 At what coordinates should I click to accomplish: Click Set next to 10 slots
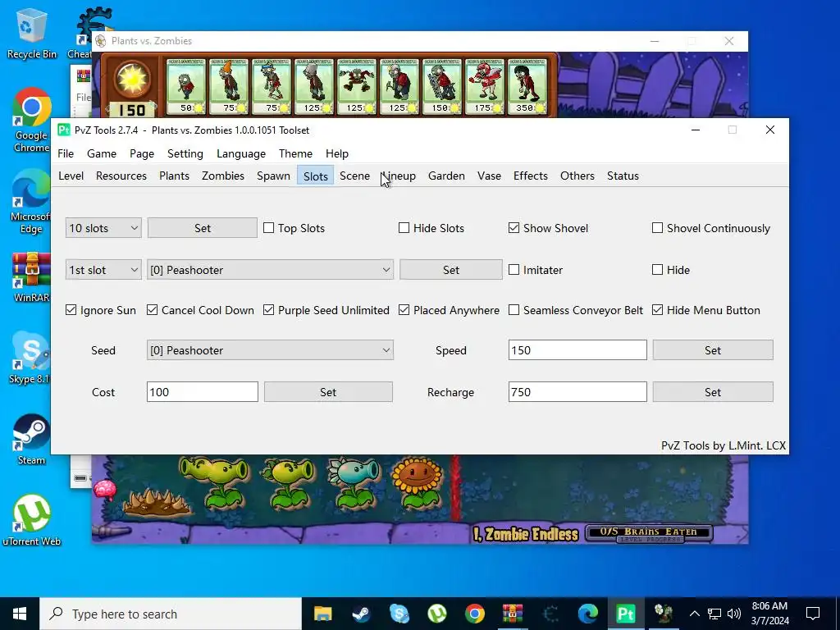coord(203,228)
